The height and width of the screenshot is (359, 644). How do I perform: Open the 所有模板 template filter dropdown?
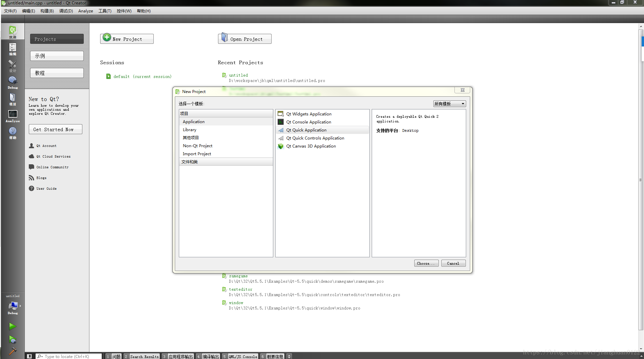coord(449,104)
